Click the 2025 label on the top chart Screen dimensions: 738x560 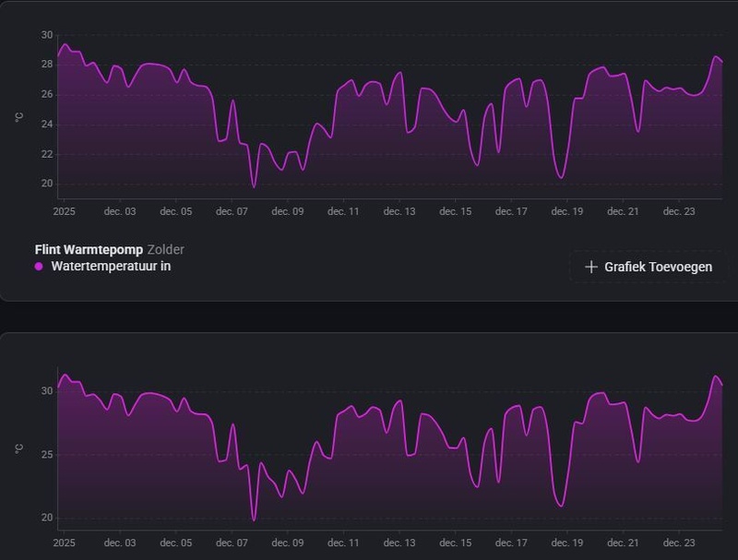pos(65,211)
